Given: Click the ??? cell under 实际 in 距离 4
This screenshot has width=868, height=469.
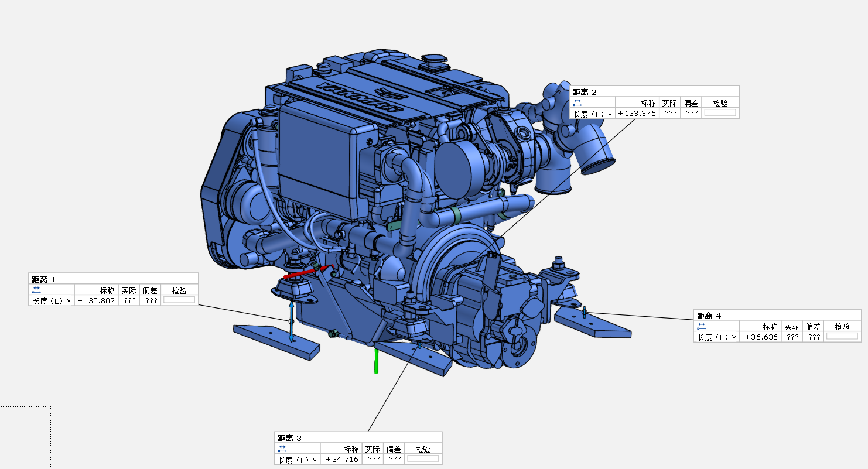Looking at the screenshot, I should [x=792, y=337].
